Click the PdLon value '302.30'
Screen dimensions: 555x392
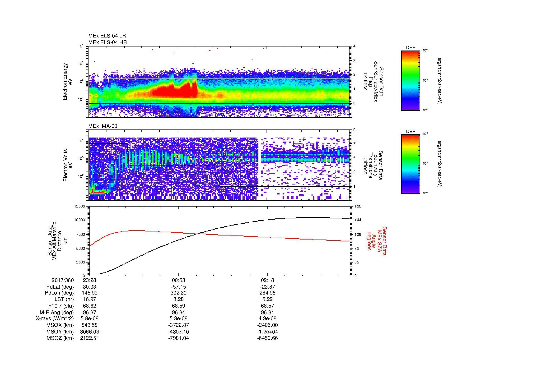point(178,293)
